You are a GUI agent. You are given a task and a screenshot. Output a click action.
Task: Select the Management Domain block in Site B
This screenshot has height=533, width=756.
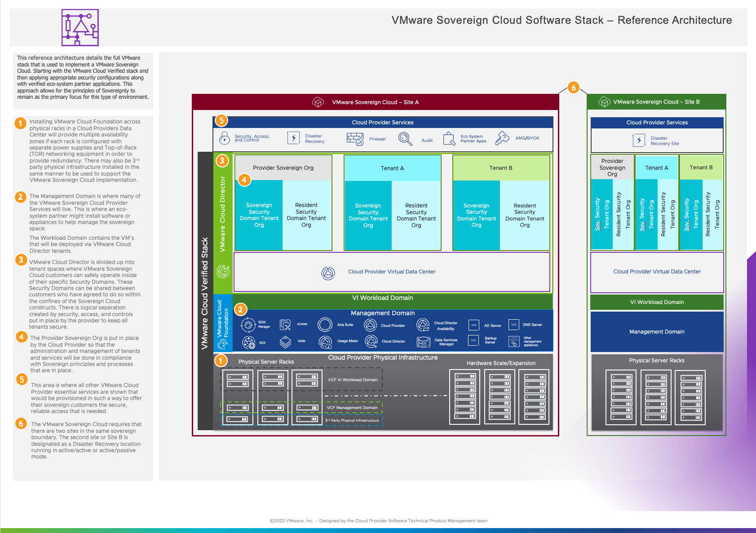[656, 332]
